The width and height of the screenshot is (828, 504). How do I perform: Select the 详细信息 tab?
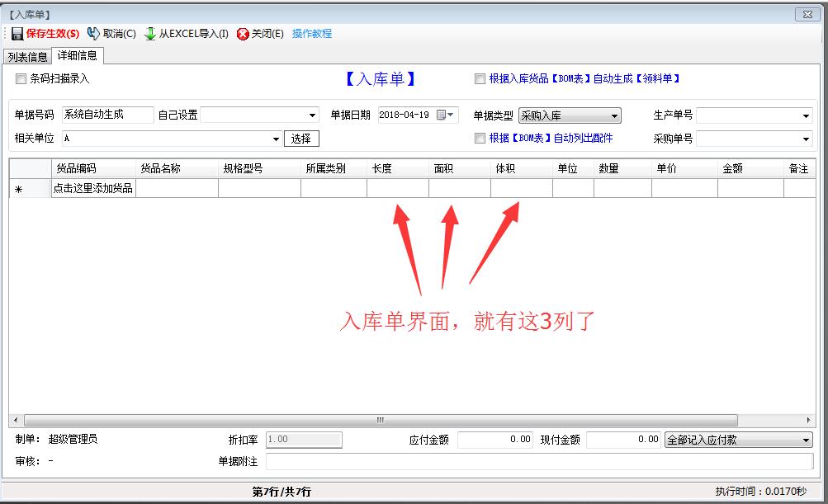[x=77, y=56]
